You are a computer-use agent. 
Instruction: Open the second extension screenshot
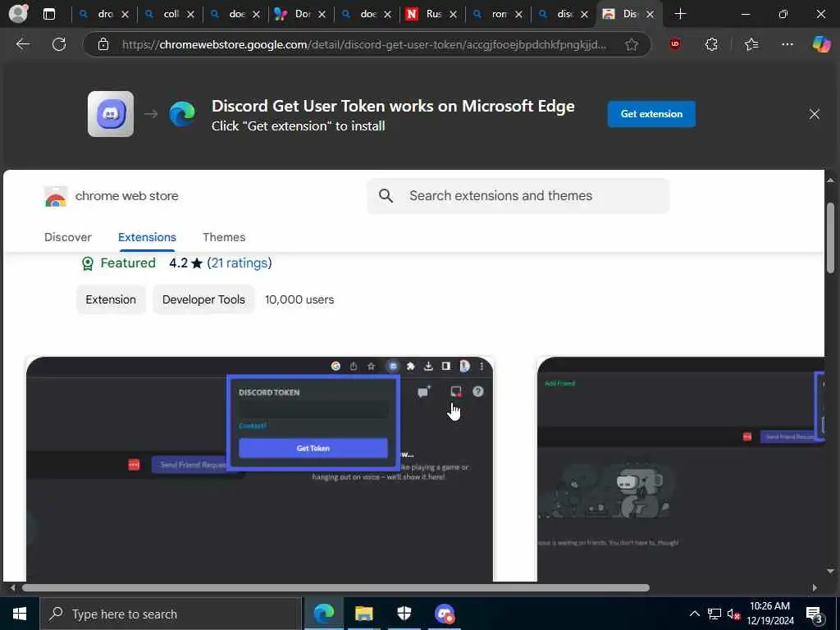[x=681, y=468]
